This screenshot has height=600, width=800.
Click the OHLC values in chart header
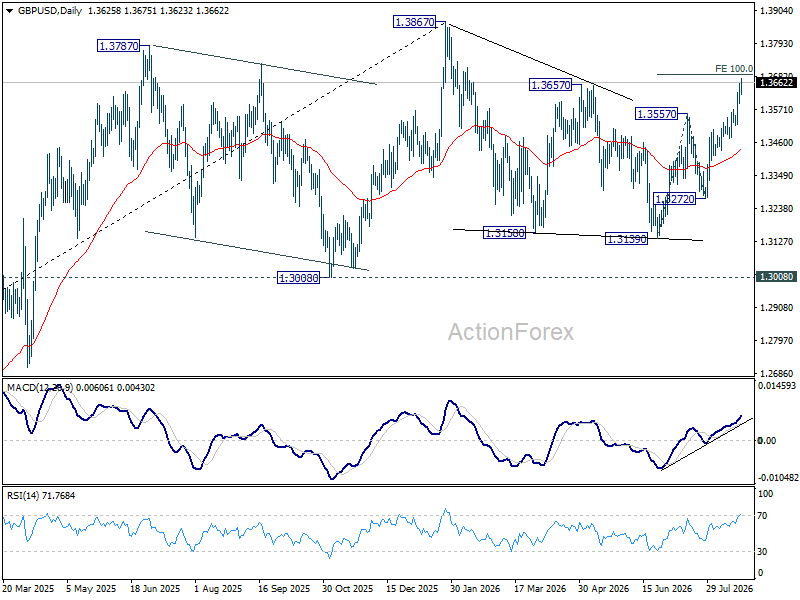point(158,11)
